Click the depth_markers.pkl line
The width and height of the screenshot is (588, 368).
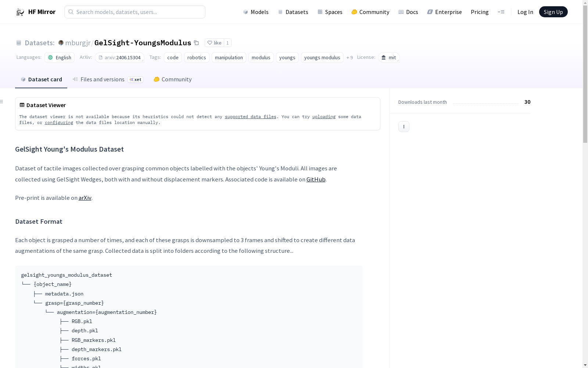96,349
